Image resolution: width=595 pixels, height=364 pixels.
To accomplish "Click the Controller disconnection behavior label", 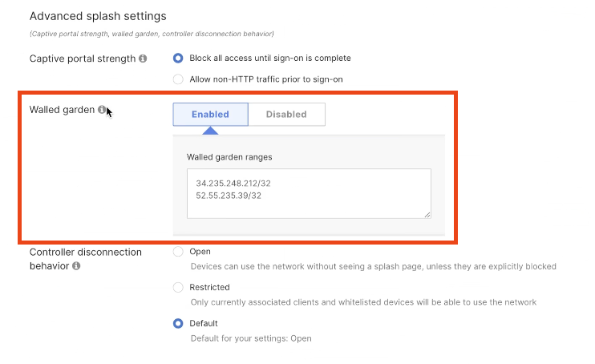I will [85, 258].
